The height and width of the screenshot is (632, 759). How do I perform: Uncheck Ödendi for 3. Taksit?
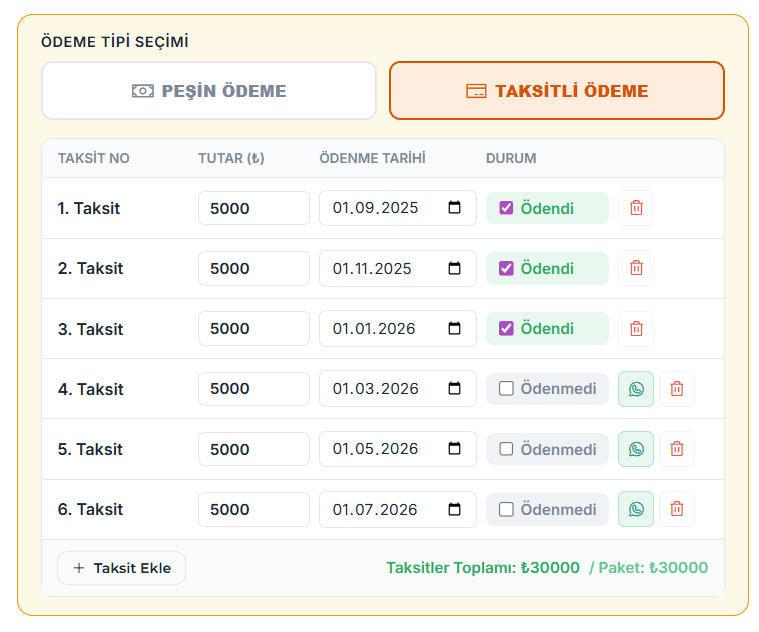[x=506, y=329]
